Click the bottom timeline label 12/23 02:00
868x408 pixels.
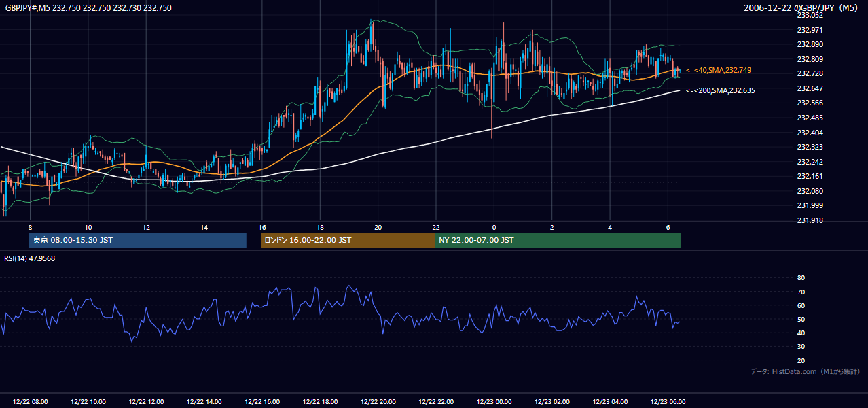[552, 402]
